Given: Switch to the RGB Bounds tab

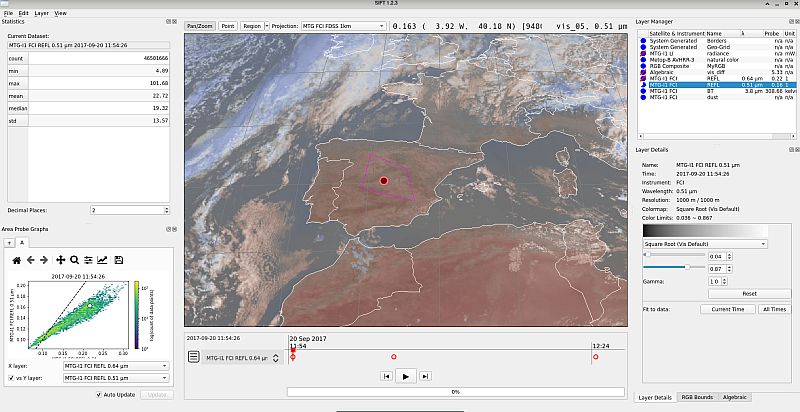Looking at the screenshot, I should coord(697,397).
